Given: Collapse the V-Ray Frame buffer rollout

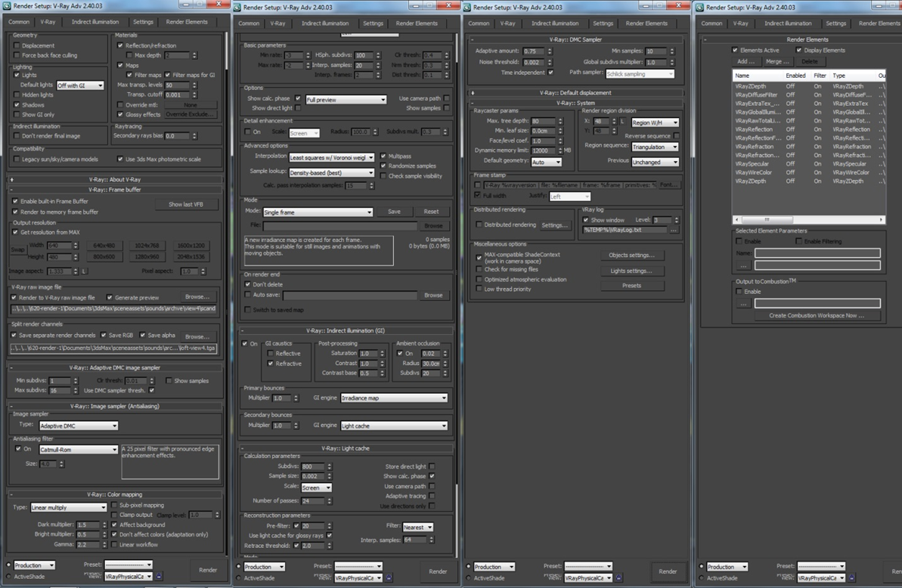Looking at the screenshot, I should pos(114,190).
